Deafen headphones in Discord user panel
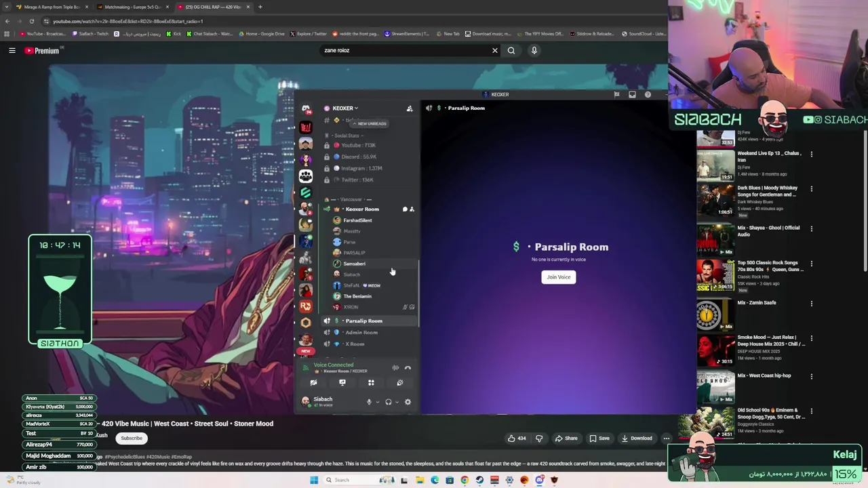Image resolution: width=868 pixels, height=488 pixels. (388, 402)
